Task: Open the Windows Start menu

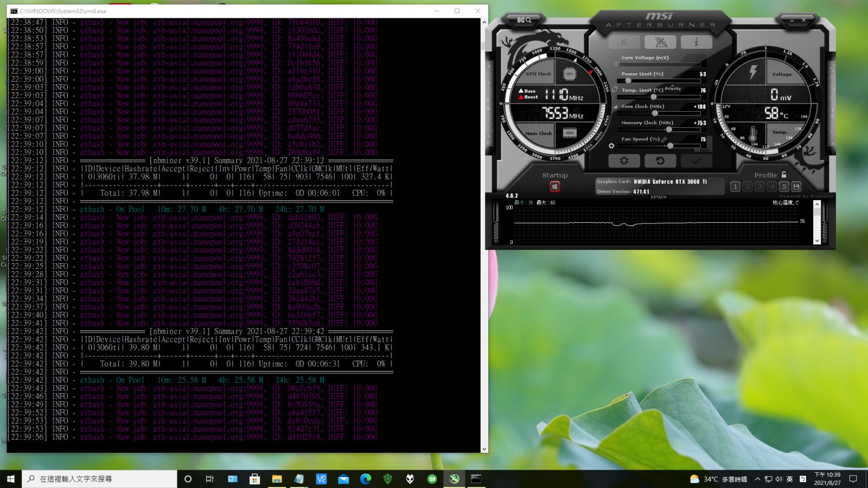Action: click(x=11, y=479)
